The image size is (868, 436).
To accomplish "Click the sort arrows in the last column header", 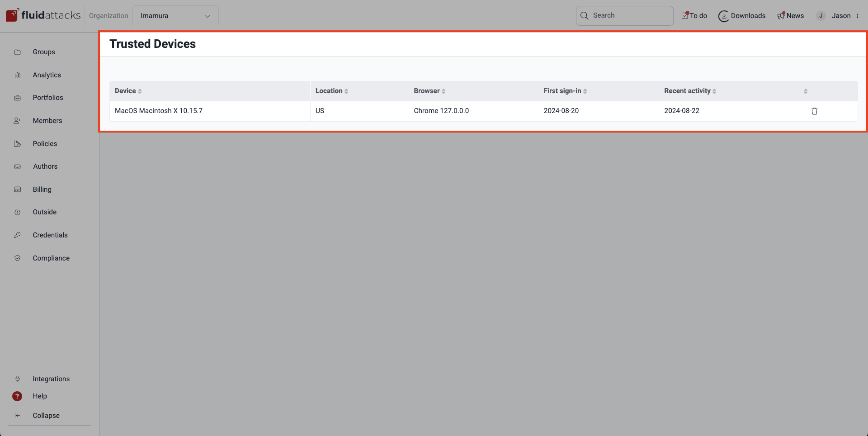I will point(806,91).
